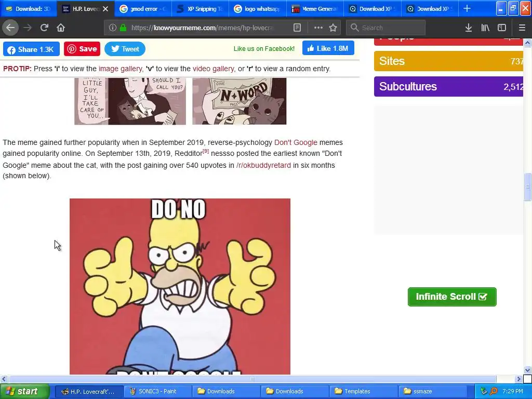
Task: Toggle the Infinite Scroll checkbox button
Action: pos(452,297)
